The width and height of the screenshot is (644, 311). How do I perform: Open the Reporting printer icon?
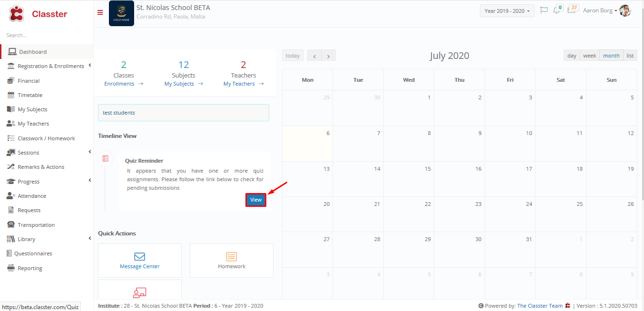pos(11,268)
